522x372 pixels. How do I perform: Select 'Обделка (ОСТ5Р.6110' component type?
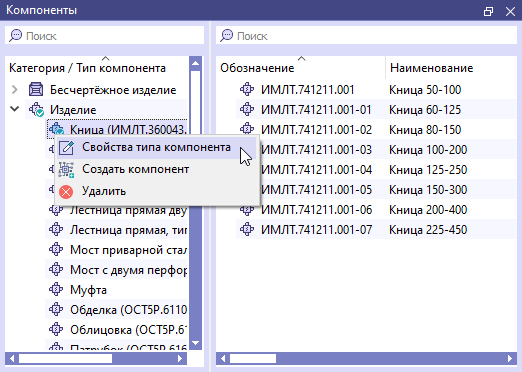[x=128, y=310]
